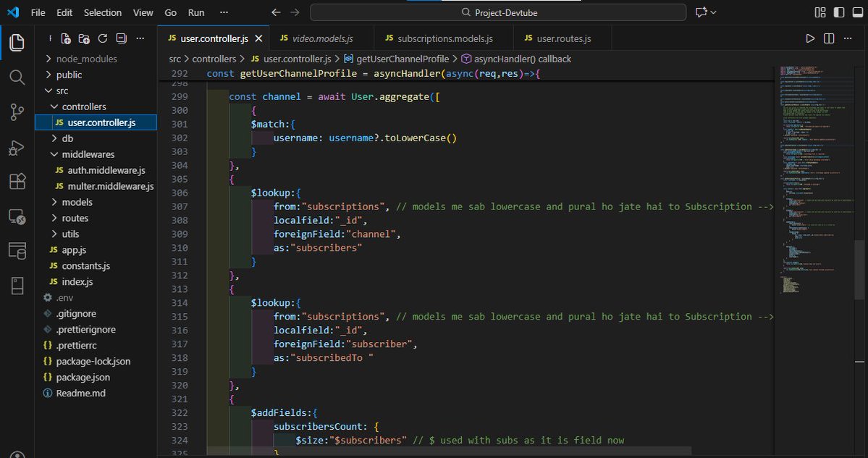
Task: Open editor more actions ellipsis
Action: click(848, 38)
